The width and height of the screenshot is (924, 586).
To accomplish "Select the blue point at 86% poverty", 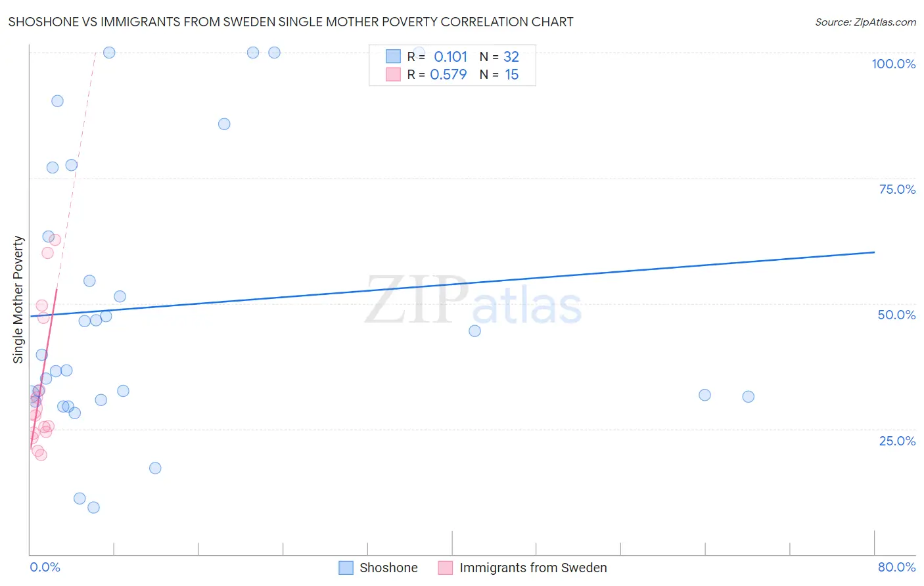I will point(224,124).
